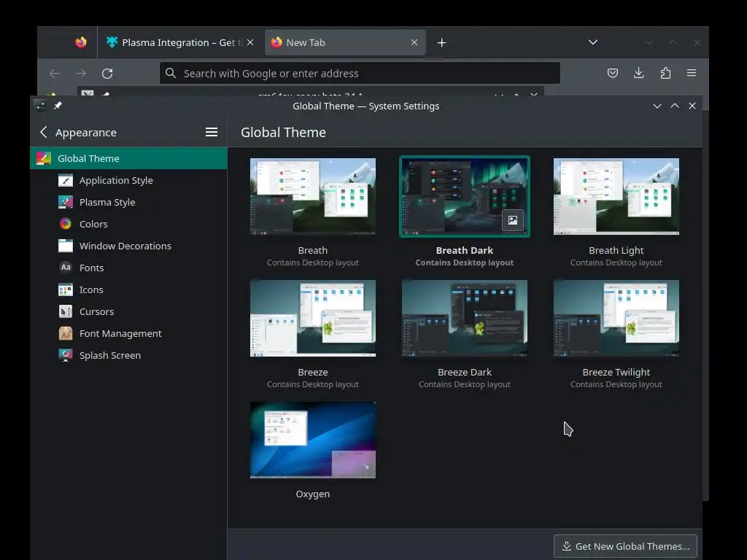This screenshot has width=747, height=560.
Task: Click the Colors wheel icon
Action: click(x=65, y=224)
